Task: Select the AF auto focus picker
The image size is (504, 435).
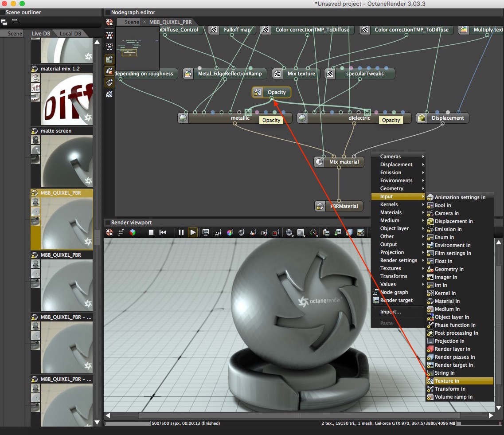Action: click(x=218, y=232)
